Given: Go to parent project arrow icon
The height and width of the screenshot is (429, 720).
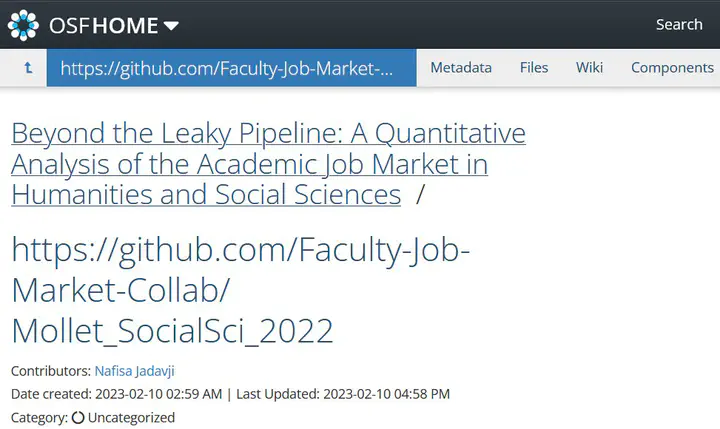Looking at the screenshot, I should click(28, 68).
